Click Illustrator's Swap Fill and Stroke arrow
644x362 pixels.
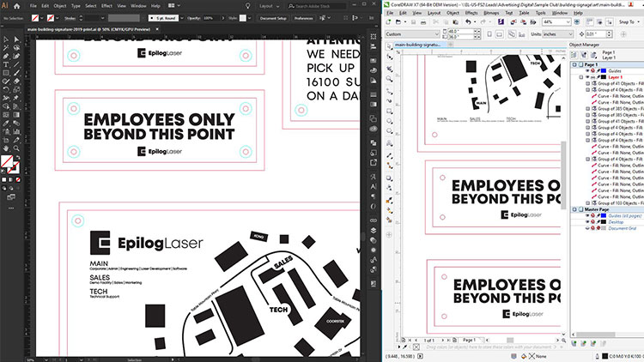(x=18, y=157)
